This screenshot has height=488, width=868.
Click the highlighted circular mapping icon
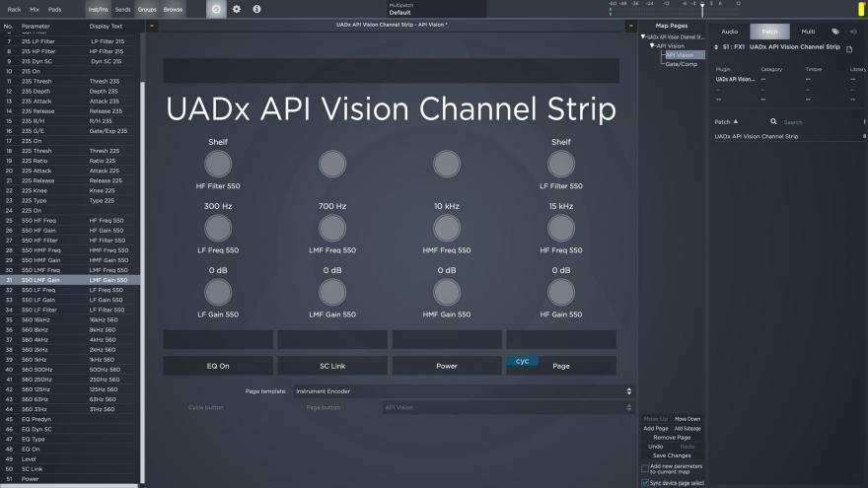point(215,9)
